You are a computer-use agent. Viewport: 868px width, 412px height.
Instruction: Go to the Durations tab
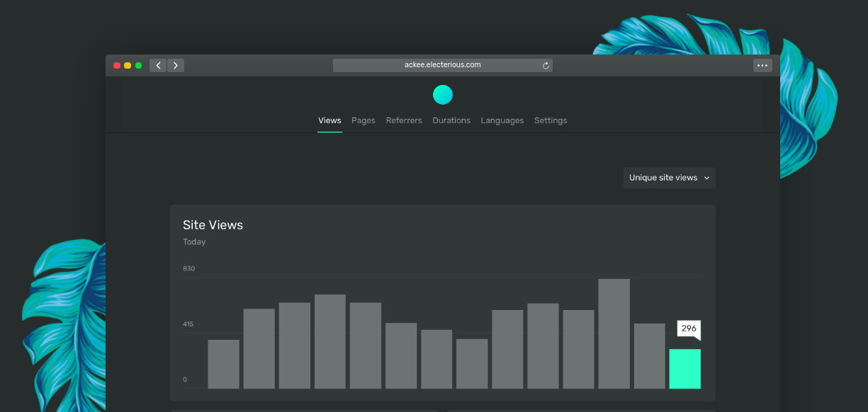(x=451, y=120)
